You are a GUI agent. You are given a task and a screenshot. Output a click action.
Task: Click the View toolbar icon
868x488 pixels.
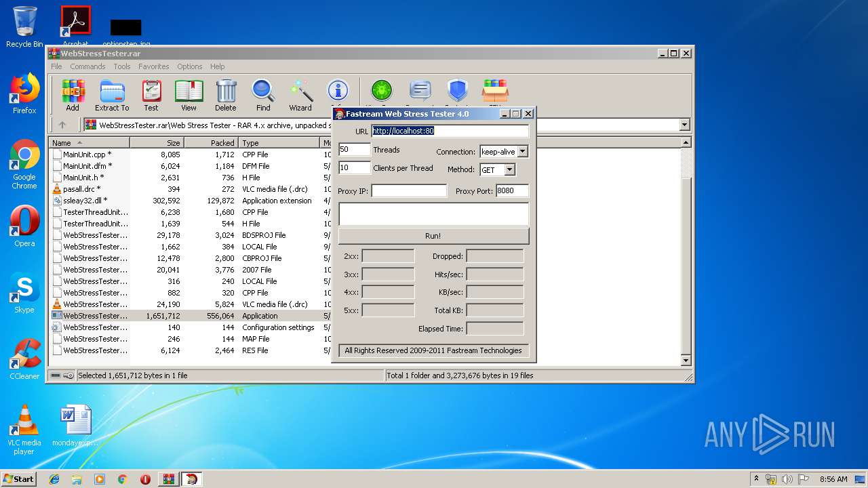coord(189,95)
